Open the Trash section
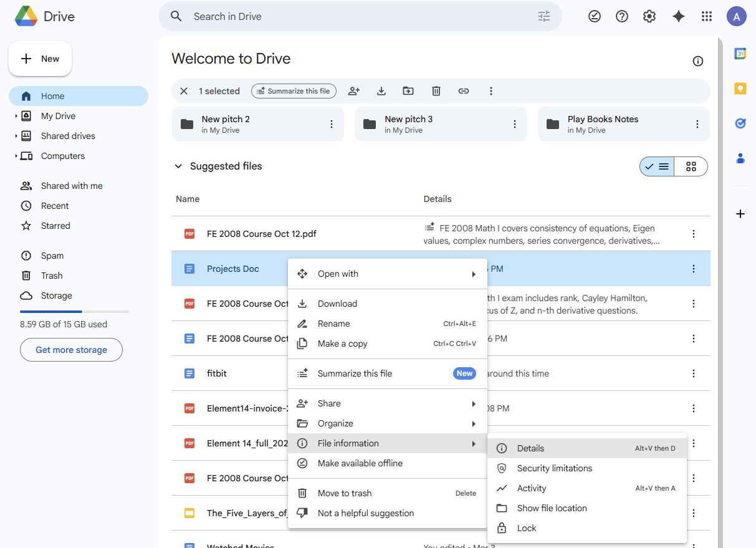 [79, 276]
